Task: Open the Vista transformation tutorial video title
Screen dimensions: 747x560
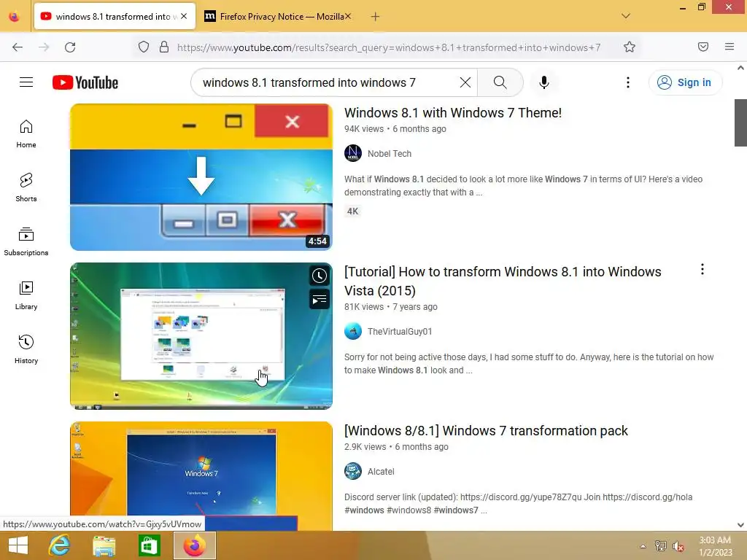Action: coord(503,281)
